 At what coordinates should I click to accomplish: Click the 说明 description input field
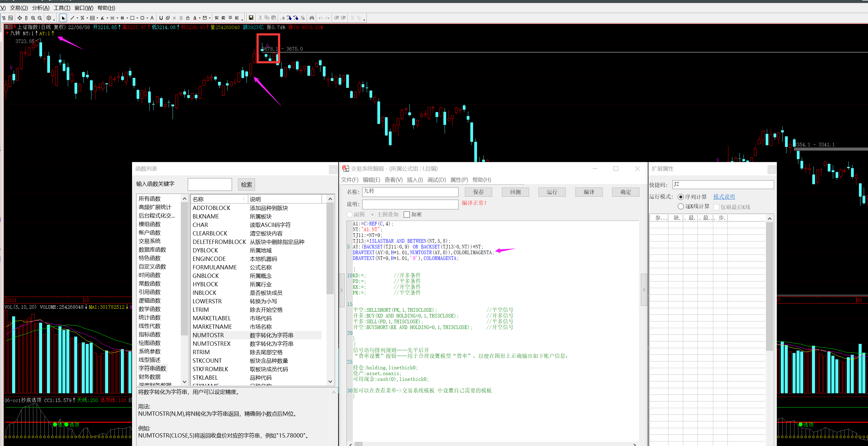pyautogui.click(x=410, y=204)
